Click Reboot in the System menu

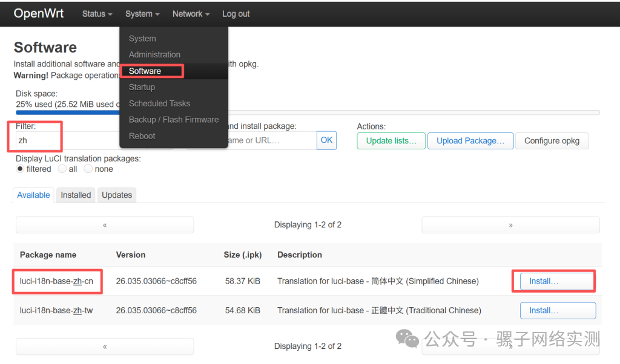point(142,135)
